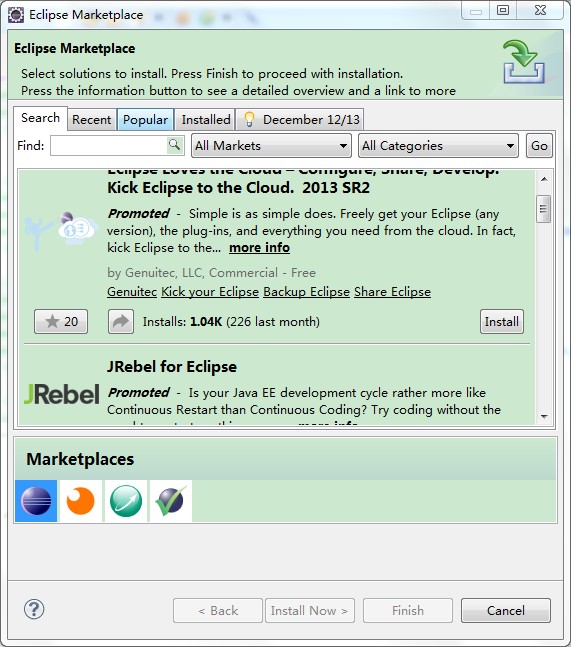Select the Eclipse marketplace icon
This screenshot has height=647, width=571.
coord(36,501)
